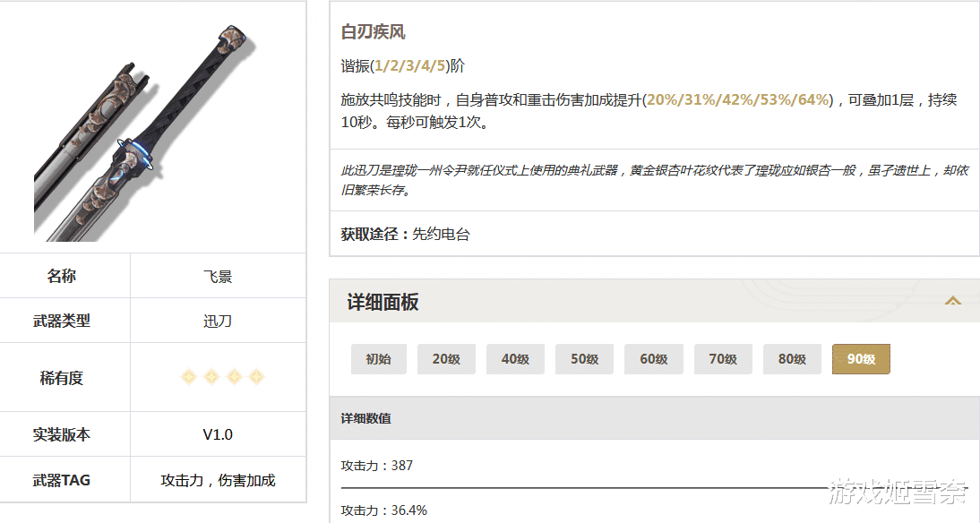
Task: Click the 迅刀 weapon type value
Action: (218, 322)
